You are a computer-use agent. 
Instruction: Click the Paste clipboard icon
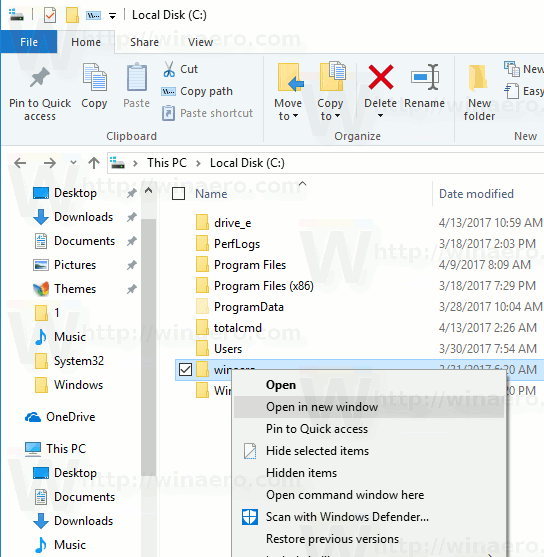(137, 77)
